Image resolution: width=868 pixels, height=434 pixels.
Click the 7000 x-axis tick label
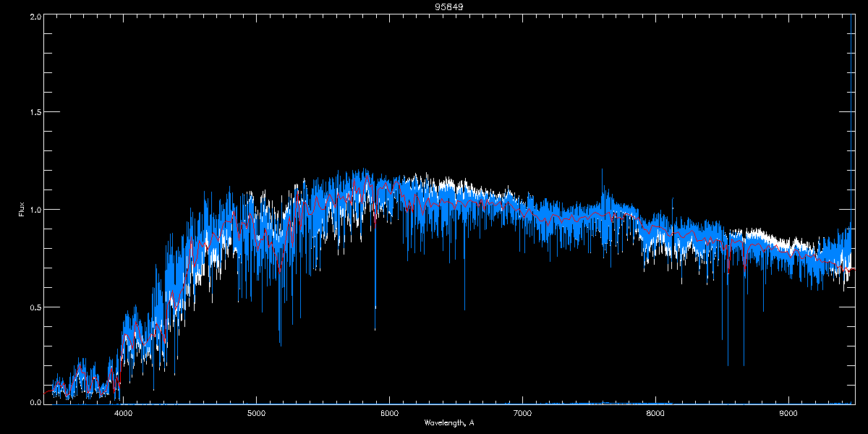(x=522, y=414)
